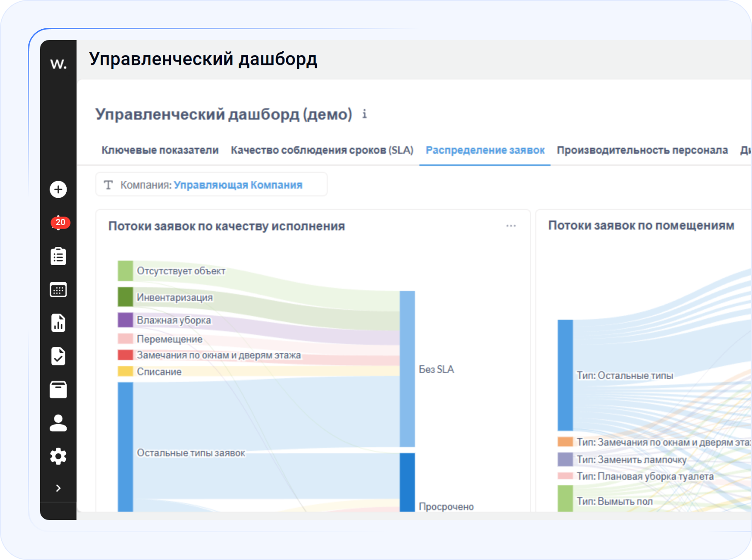The height and width of the screenshot is (560, 752).
Task: Open the archive box icon
Action: [58, 390]
